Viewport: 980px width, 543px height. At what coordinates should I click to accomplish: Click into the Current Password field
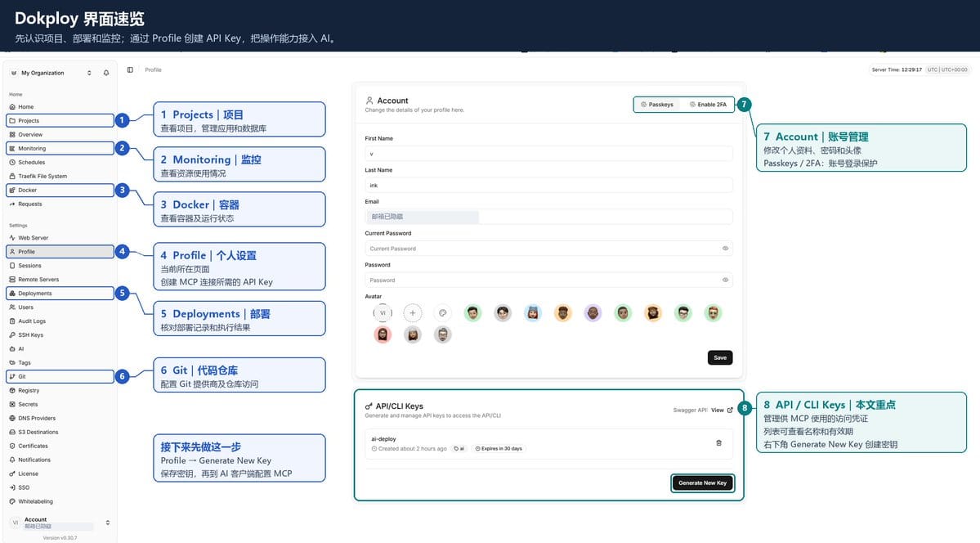(548, 249)
